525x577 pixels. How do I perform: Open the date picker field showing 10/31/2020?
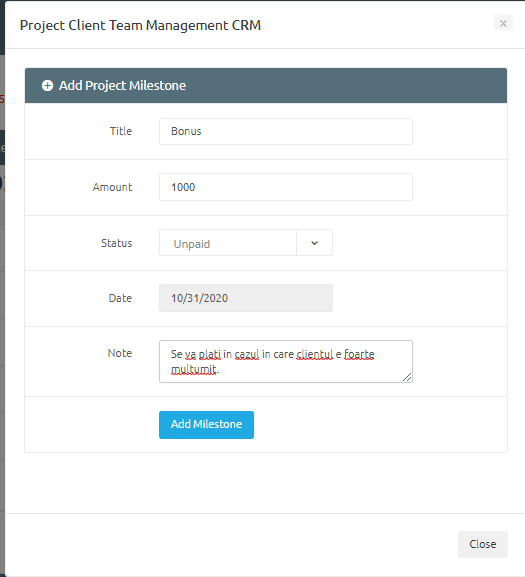246,298
